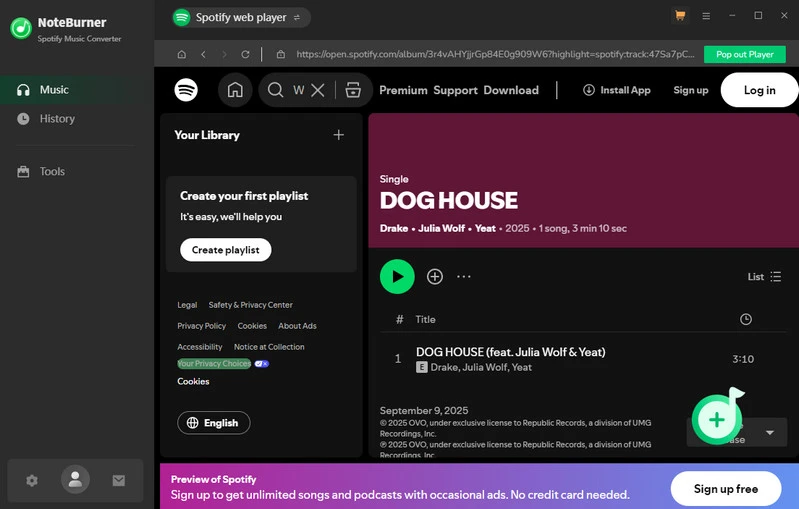Expand the dropdown arrow under the add button

(770, 433)
